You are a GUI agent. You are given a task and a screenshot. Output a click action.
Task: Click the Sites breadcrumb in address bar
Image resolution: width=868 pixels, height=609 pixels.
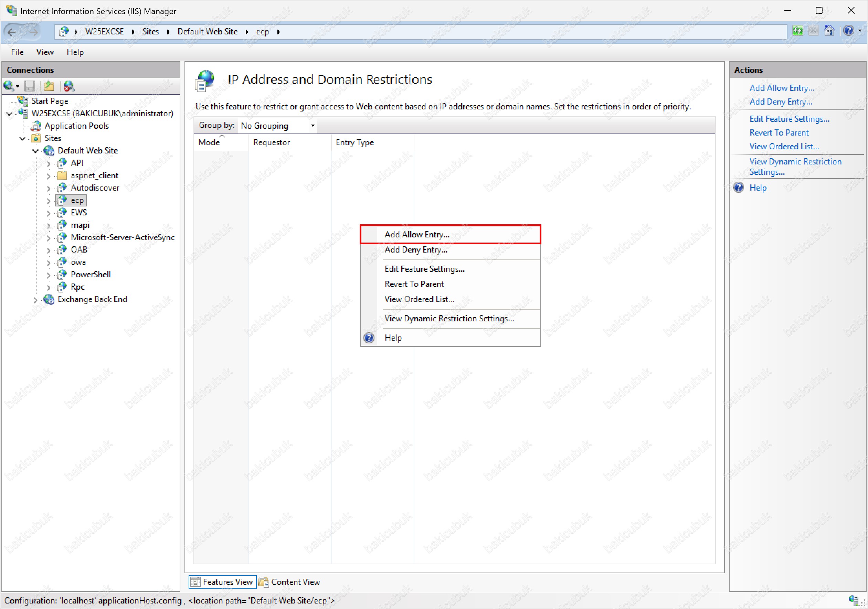click(x=150, y=32)
